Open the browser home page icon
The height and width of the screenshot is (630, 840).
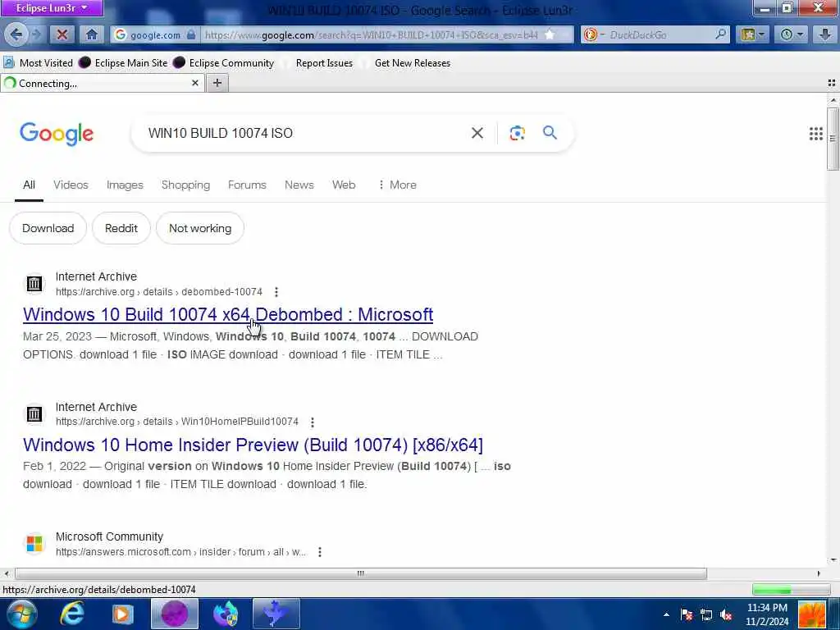pyautogui.click(x=92, y=34)
